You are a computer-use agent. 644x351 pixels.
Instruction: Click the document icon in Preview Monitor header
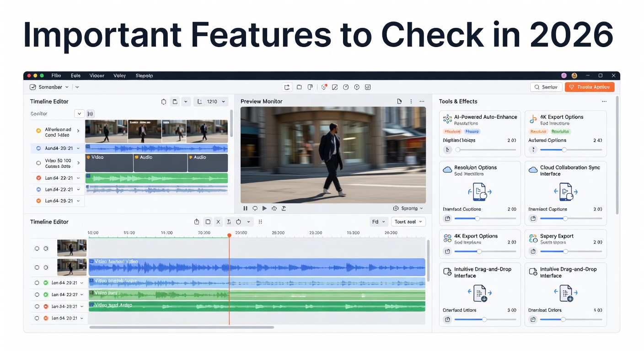(399, 101)
